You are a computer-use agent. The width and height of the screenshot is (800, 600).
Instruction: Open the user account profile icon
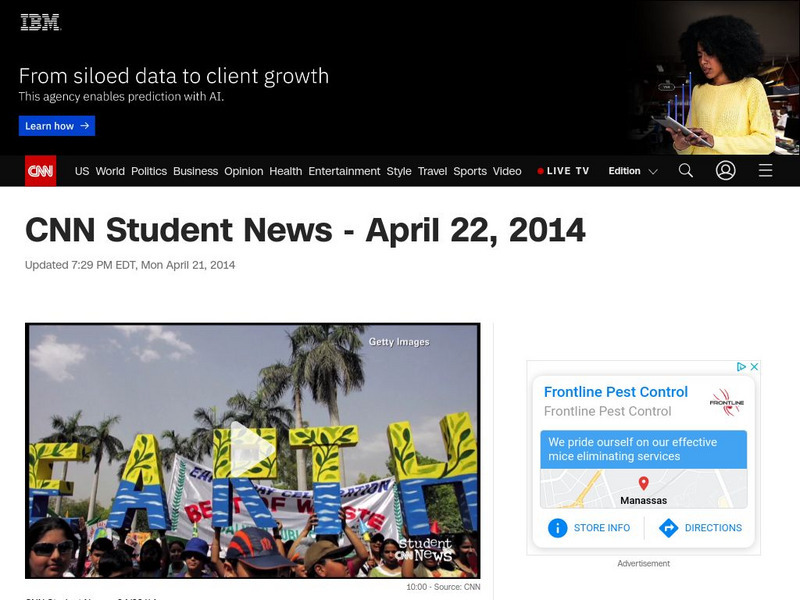click(726, 170)
